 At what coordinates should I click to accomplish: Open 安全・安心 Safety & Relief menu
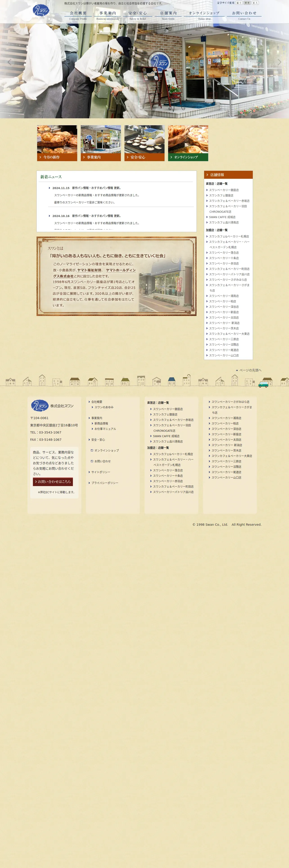click(x=138, y=15)
